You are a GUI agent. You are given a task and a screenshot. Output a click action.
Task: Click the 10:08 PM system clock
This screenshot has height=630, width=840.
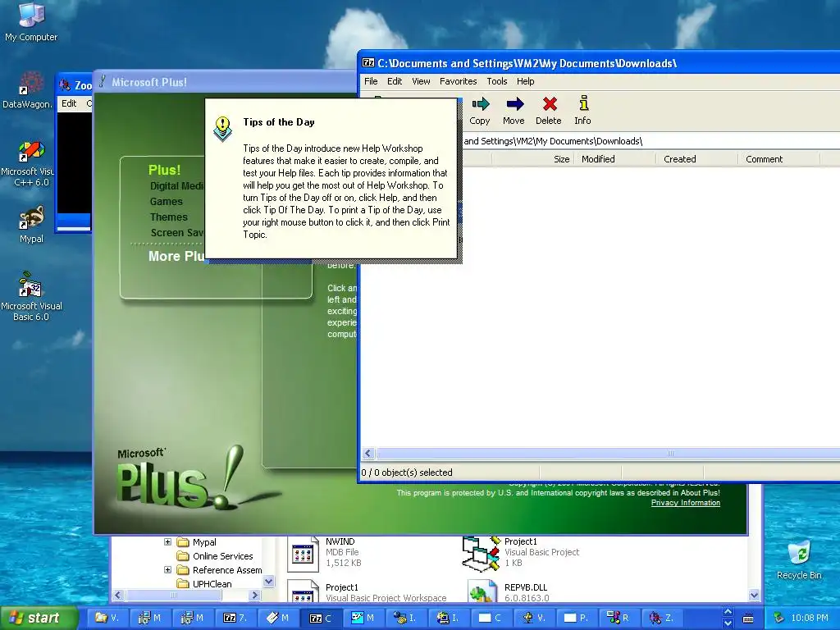click(x=810, y=618)
